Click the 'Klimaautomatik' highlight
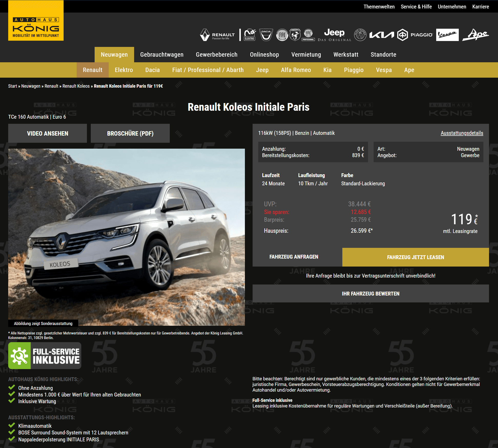Image resolution: width=498 pixels, height=448 pixels. [x=35, y=426]
